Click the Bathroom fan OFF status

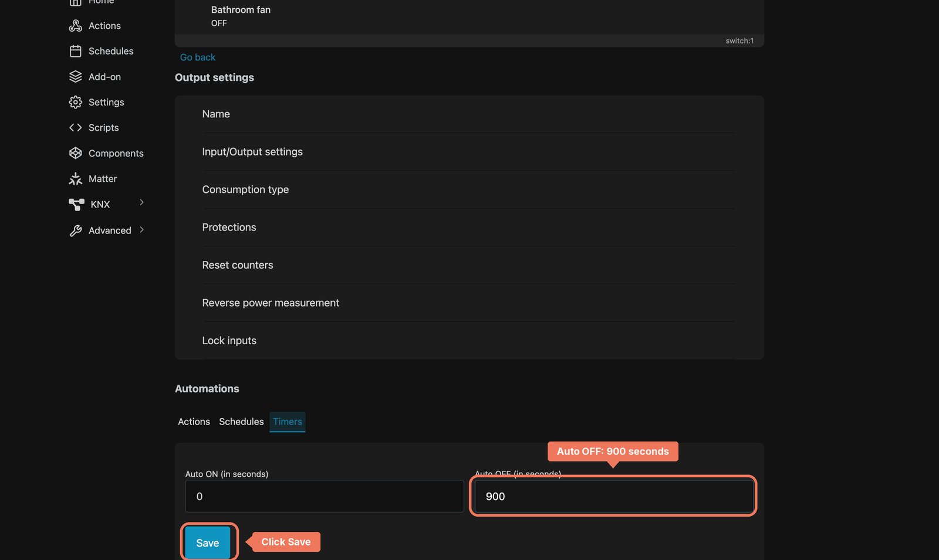pyautogui.click(x=219, y=23)
